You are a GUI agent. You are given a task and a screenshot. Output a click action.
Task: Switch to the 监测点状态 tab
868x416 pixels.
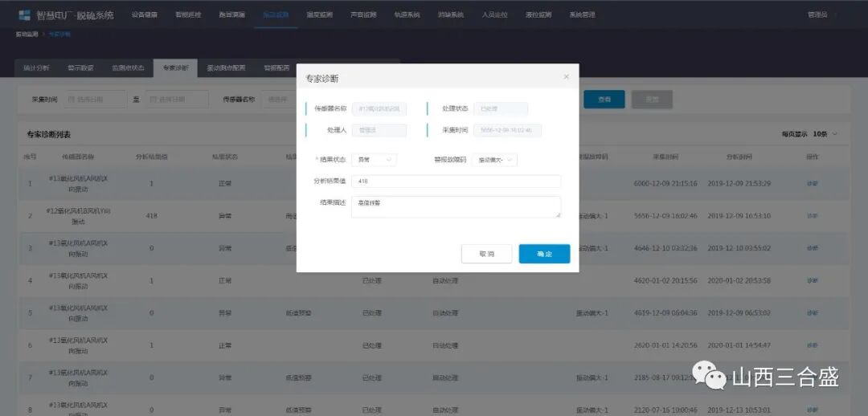128,68
